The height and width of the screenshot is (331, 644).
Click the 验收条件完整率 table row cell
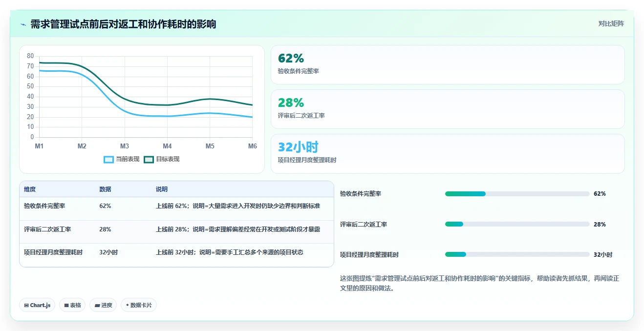(x=44, y=206)
